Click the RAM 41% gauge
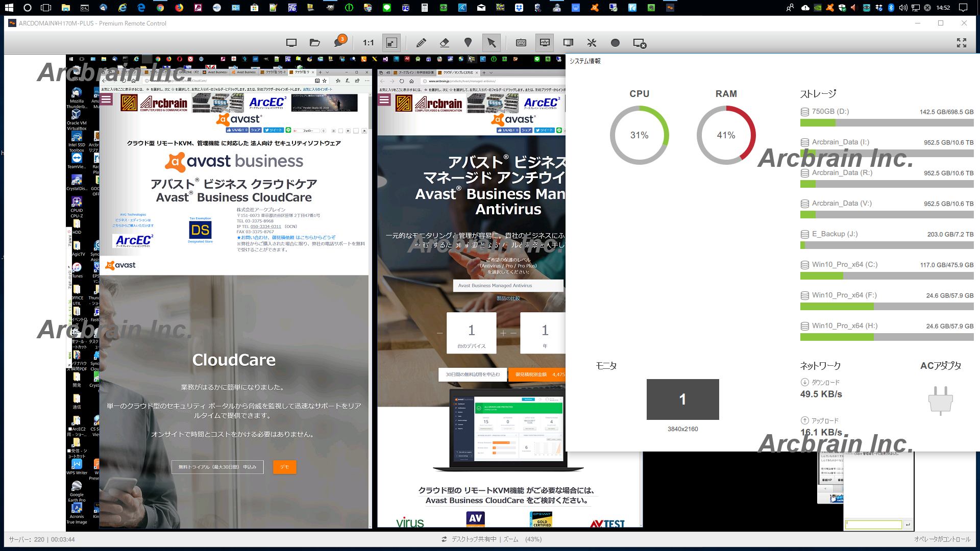 [x=726, y=135]
